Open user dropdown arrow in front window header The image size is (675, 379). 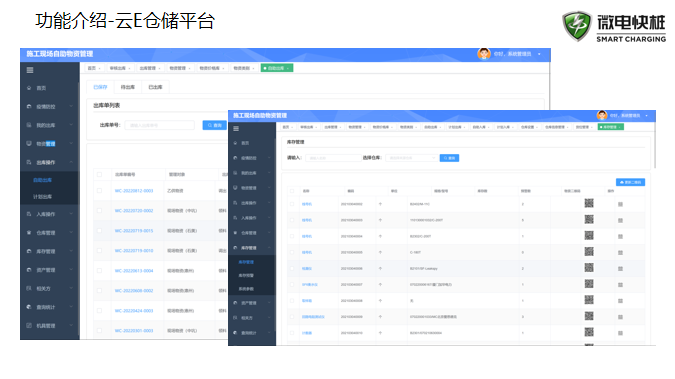647,116
